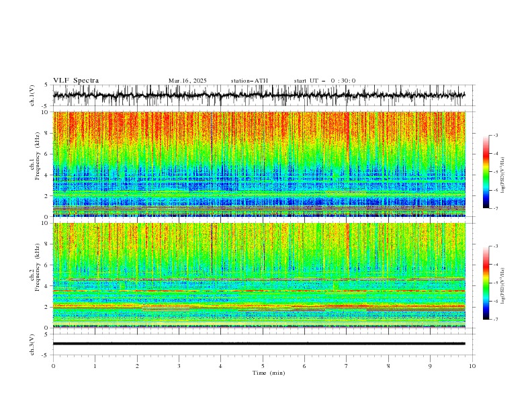Screen dimensions: 532x411
Task: Click the time axis tick label "1"
Action: (x=95, y=366)
